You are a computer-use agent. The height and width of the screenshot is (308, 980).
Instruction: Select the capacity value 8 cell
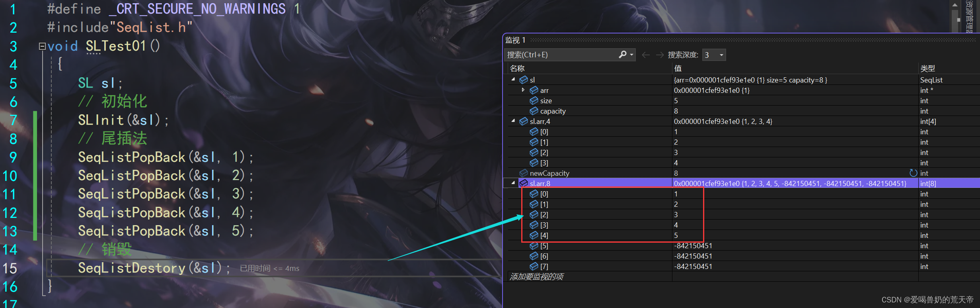[x=795, y=111]
